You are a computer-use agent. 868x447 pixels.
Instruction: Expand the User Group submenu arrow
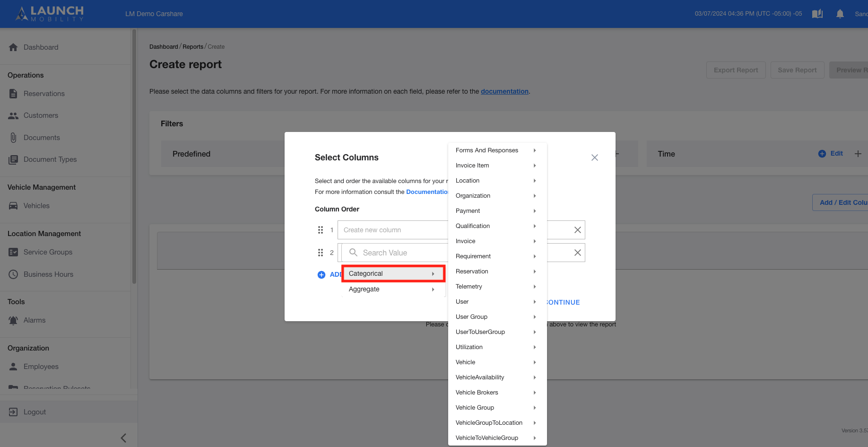click(535, 317)
